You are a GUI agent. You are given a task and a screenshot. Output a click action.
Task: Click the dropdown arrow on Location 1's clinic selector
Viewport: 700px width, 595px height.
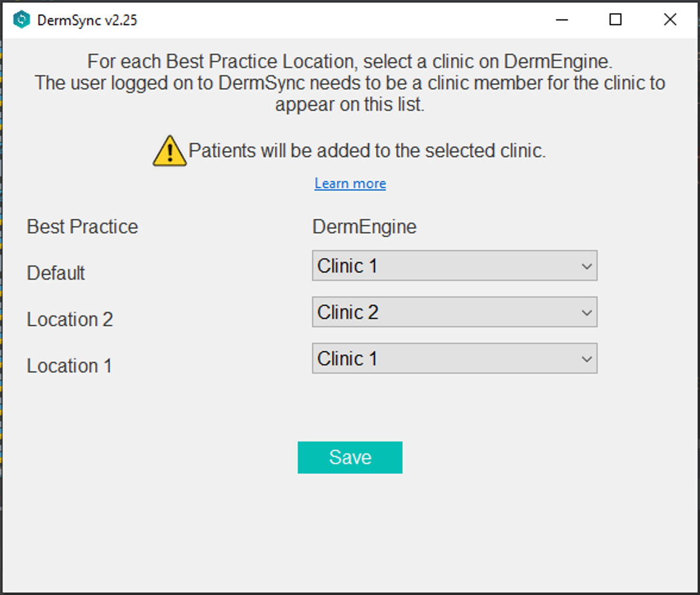pyautogui.click(x=586, y=358)
